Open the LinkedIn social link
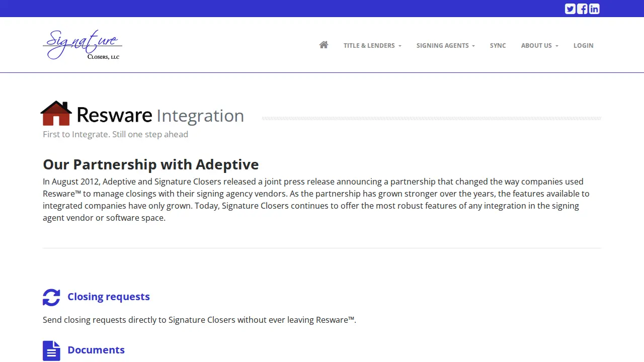This screenshot has width=644, height=362. 594,9
